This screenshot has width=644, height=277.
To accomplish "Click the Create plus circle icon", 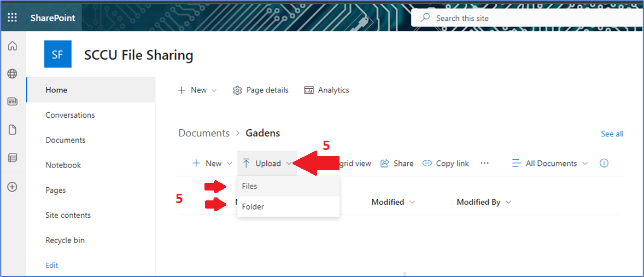I will [13, 187].
